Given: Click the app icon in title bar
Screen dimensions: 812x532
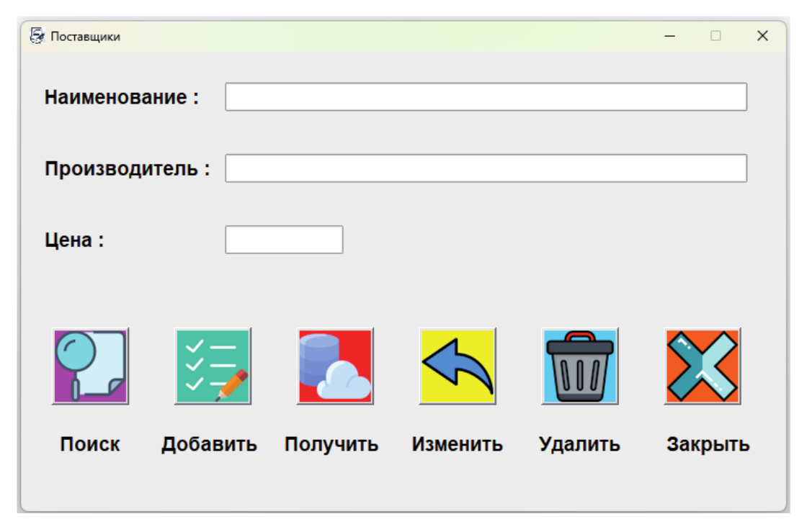Looking at the screenshot, I should pyautogui.click(x=37, y=36).
